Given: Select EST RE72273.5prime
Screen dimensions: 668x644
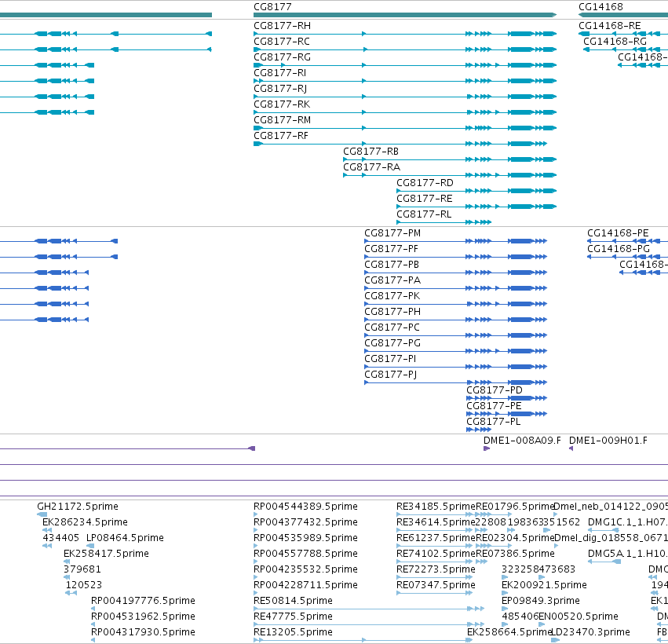Looking at the screenshot, I should point(436,569).
